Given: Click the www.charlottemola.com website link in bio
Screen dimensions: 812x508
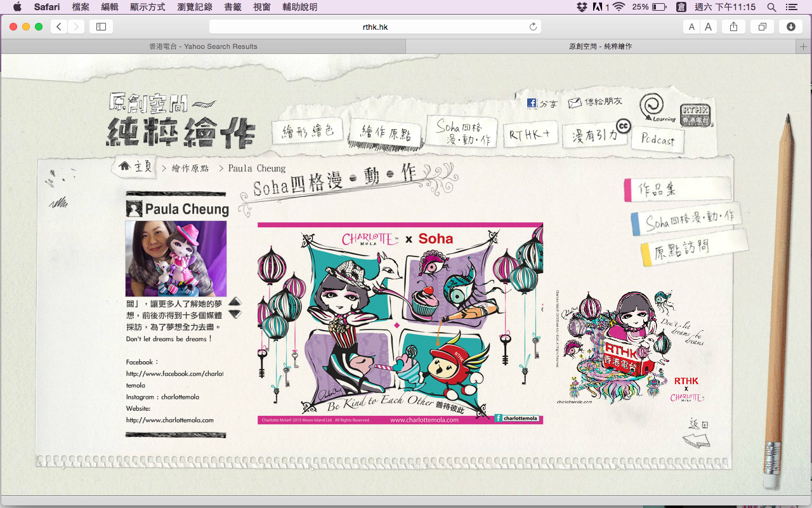Looking at the screenshot, I should pyautogui.click(x=170, y=420).
